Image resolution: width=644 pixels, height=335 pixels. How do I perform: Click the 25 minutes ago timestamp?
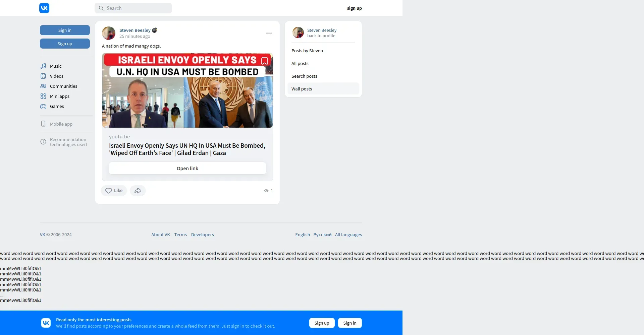(135, 36)
